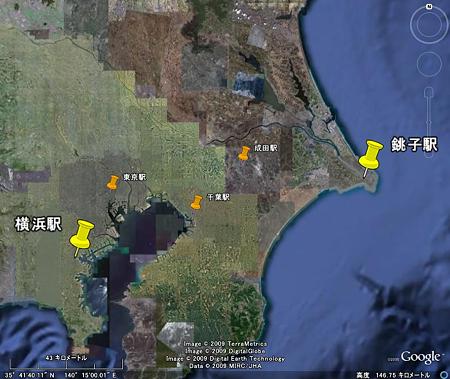Click the Google logo watermark
450x379 pixels.
tap(421, 357)
